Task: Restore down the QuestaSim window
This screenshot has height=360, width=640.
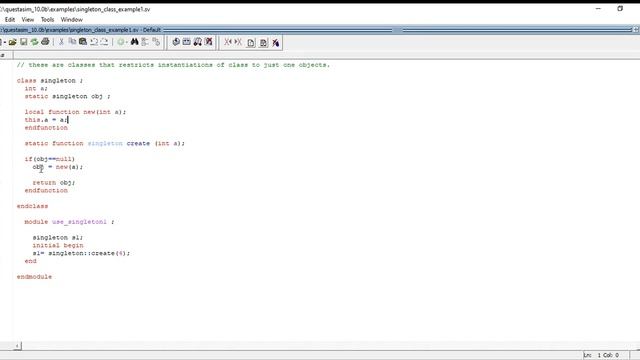Action: 620,8
